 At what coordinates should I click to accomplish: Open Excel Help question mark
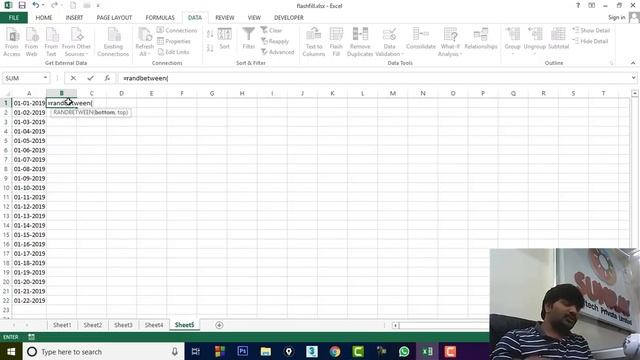(578, 5)
